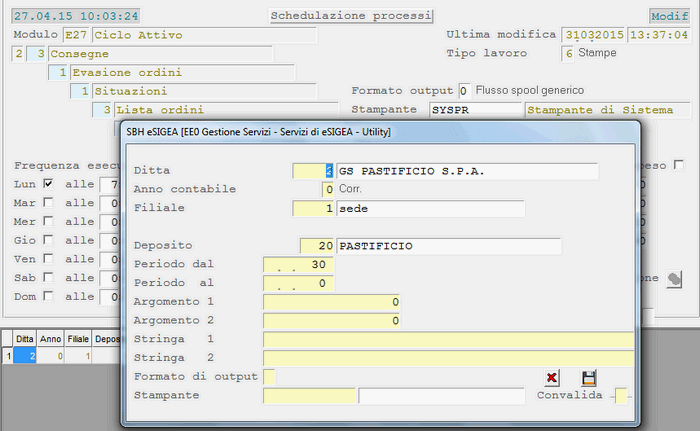The width and height of the screenshot is (700, 431).
Task: Enable the Sab checkbox
Action: [x=48, y=277]
